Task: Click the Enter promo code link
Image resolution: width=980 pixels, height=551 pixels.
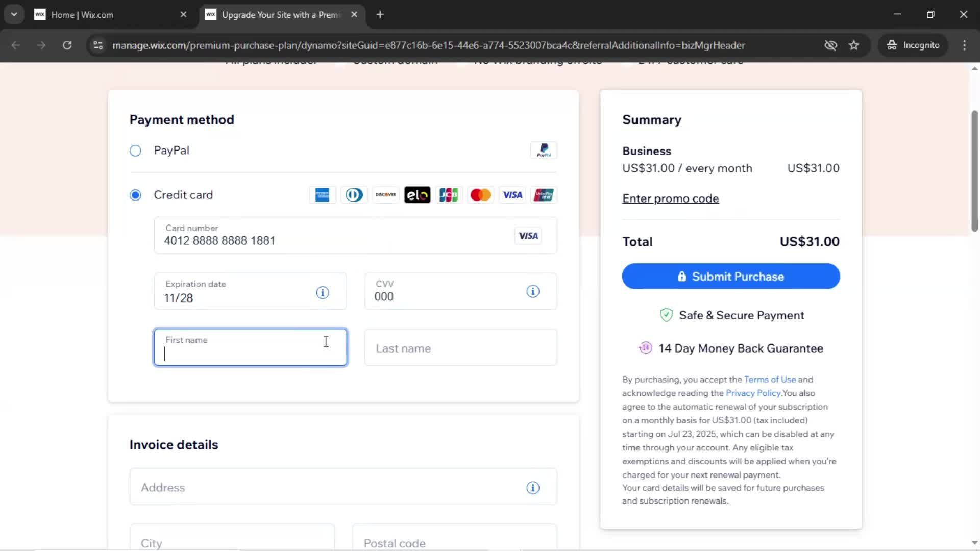Action: pos(670,198)
